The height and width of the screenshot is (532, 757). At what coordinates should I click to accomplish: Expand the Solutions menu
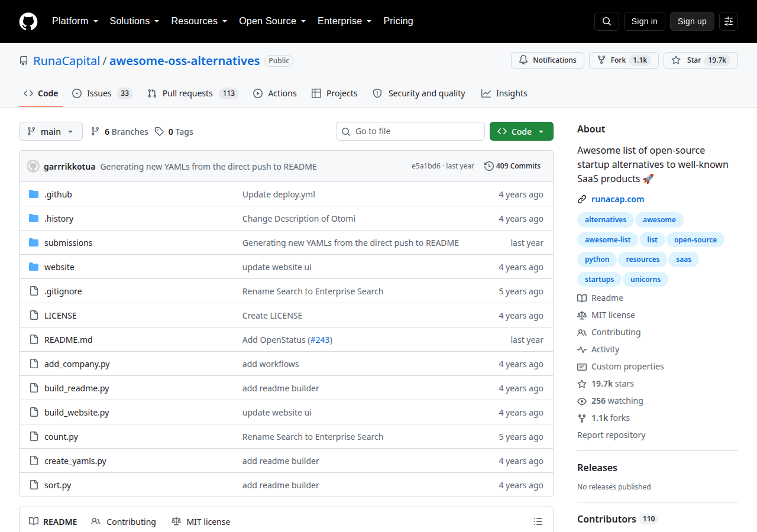point(135,21)
